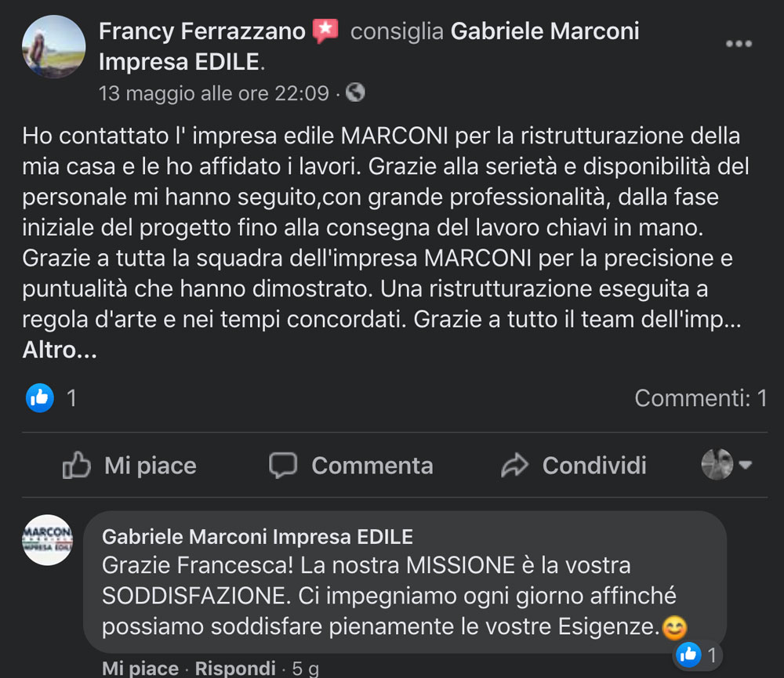
Task: Click the like reaction badge on the comment
Action: (689, 654)
